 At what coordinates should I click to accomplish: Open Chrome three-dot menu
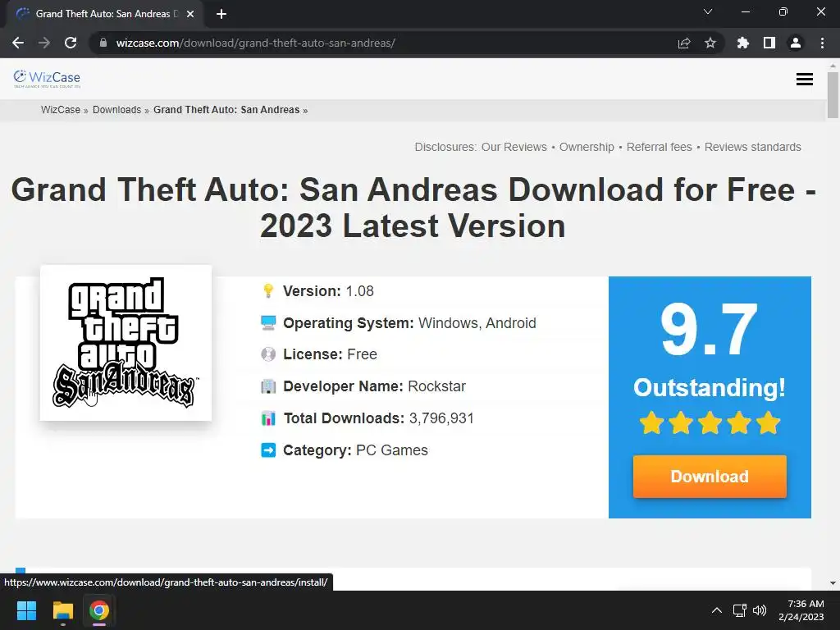point(822,43)
